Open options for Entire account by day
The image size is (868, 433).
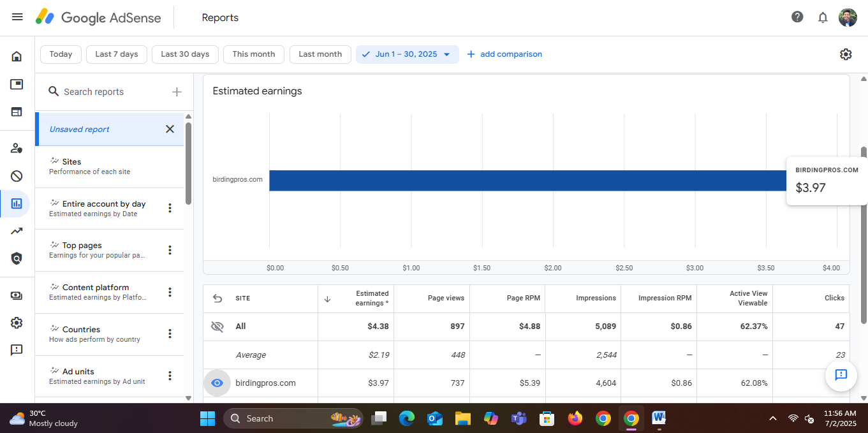coord(170,208)
